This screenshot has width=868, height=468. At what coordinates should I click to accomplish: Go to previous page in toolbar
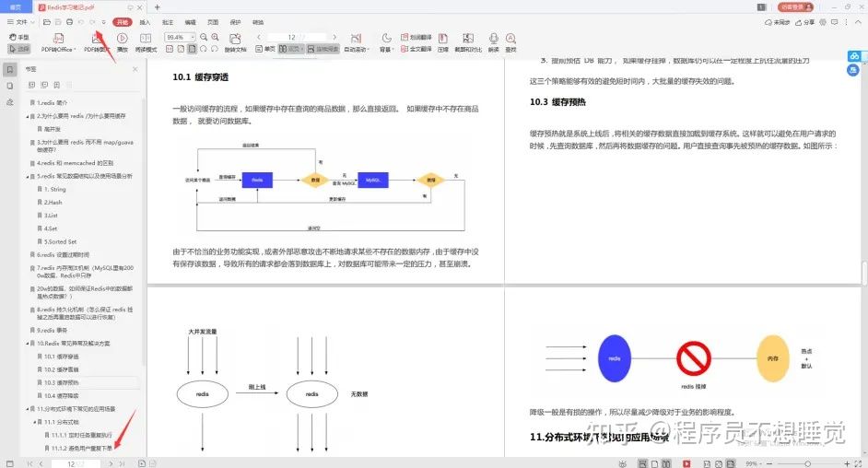(x=259, y=37)
